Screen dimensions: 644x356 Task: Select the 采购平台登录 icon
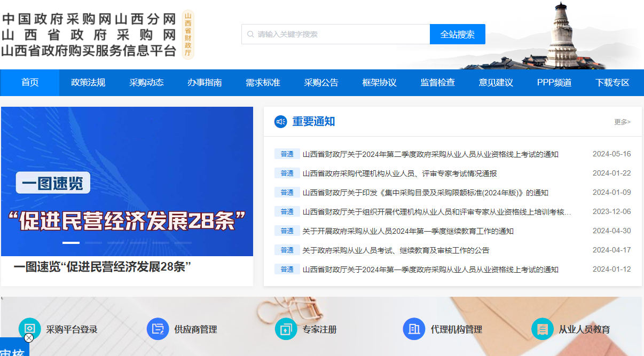(x=29, y=329)
